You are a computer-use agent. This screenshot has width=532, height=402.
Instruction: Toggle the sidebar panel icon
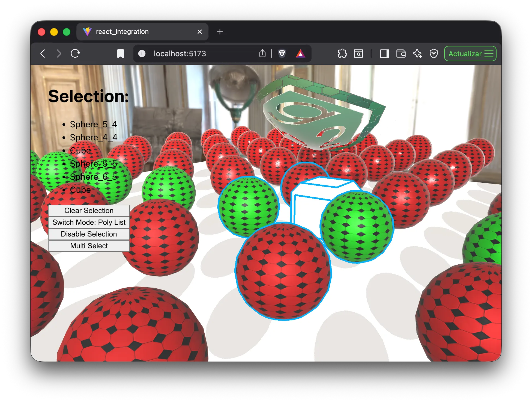pyautogui.click(x=384, y=54)
